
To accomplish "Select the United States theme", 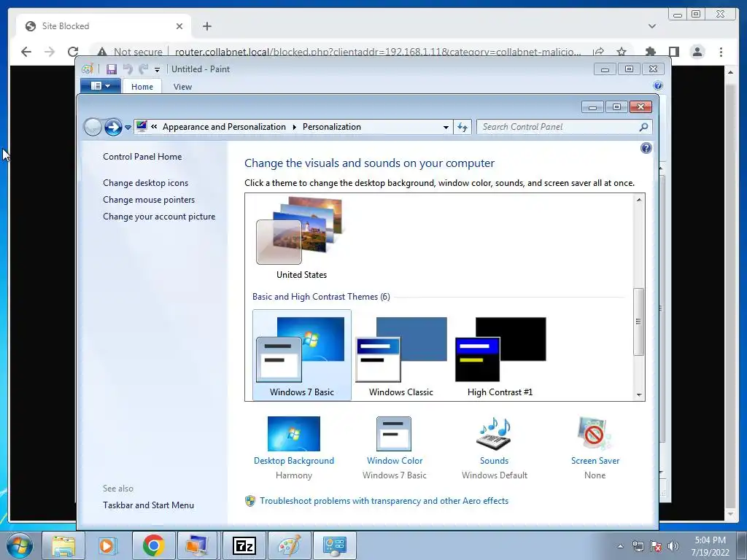I will pos(301,238).
